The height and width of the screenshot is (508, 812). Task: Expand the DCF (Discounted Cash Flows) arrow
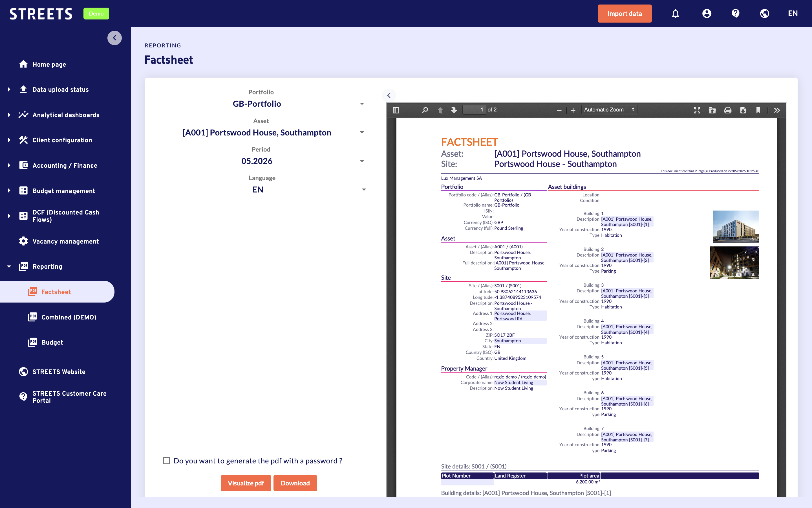pos(9,216)
